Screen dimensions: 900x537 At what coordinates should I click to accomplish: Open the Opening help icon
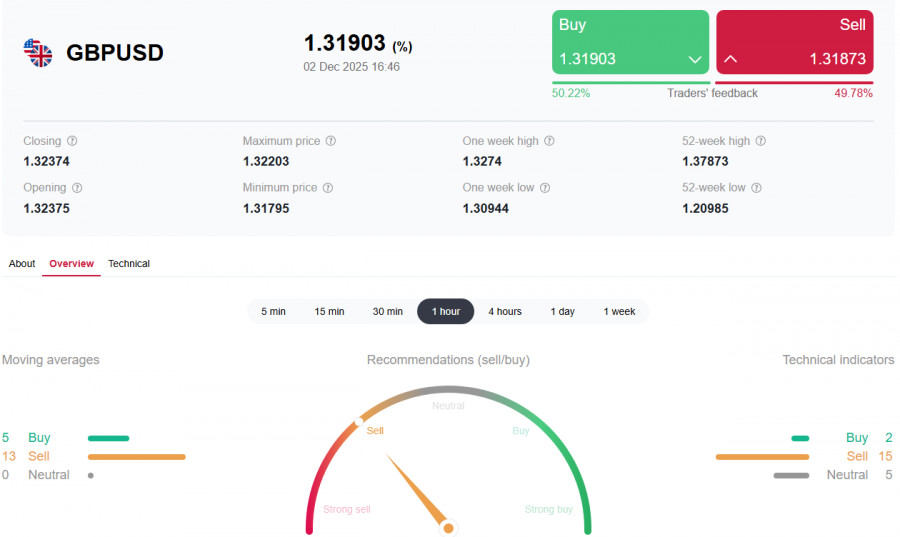[x=77, y=188]
